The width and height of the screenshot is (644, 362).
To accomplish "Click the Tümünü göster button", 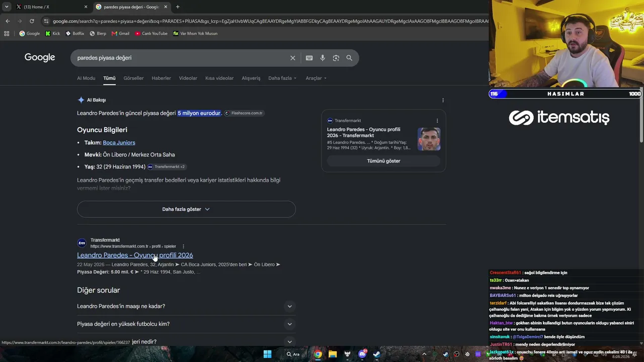I will tap(383, 161).
